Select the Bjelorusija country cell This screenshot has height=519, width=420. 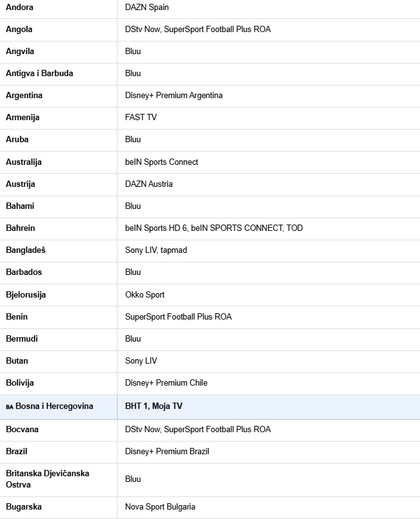[x=58, y=295]
